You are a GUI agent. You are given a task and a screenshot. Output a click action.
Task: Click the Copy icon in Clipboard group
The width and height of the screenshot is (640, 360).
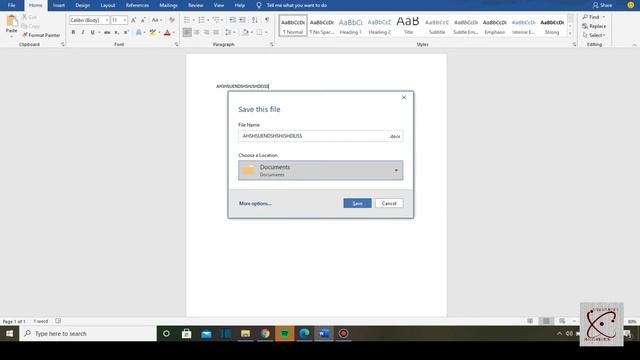point(24,26)
